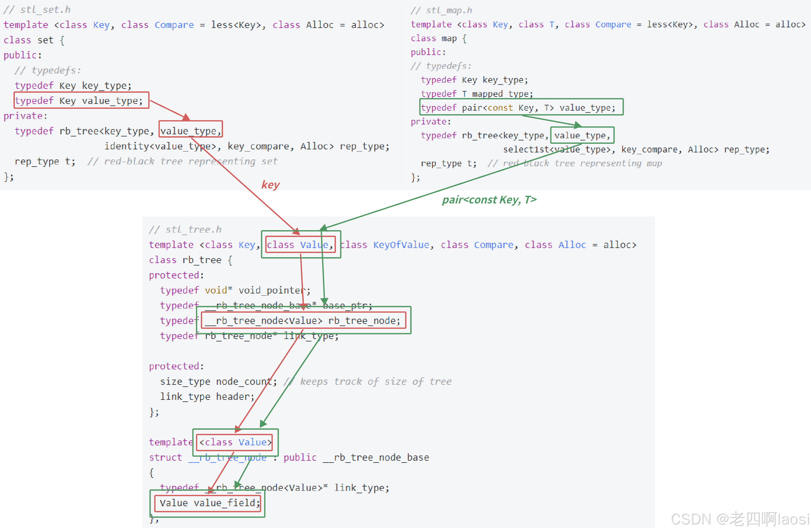Click the '// stl_tree.h' comment
Viewport: 811px width, 532px height.
coord(185,230)
